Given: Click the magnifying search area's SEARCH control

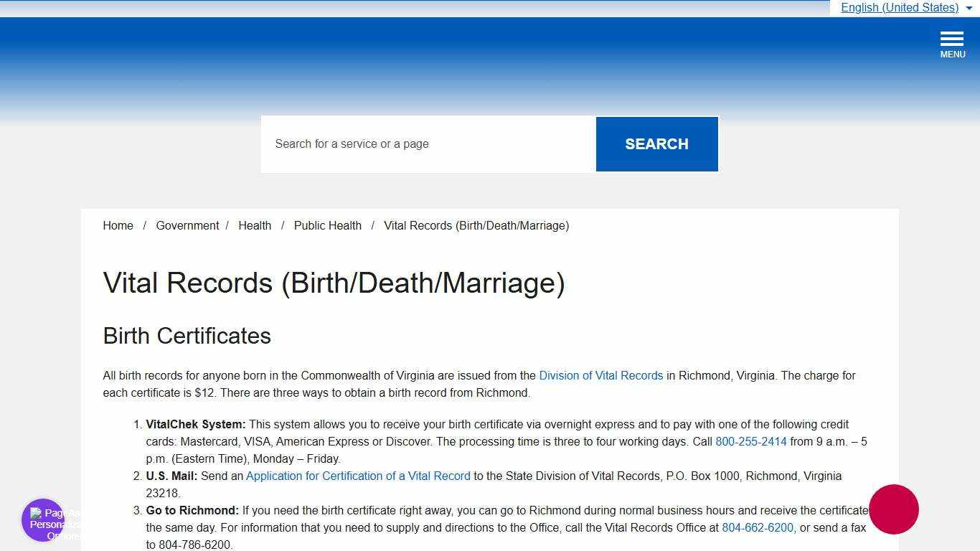Looking at the screenshot, I should pyautogui.click(x=656, y=143).
